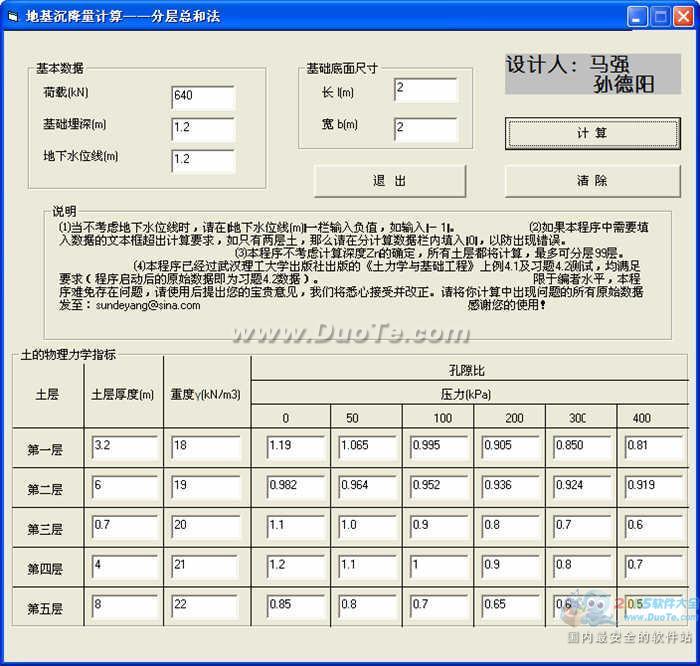Click the 设计人 designer name label
The image size is (700, 666).
tap(592, 74)
